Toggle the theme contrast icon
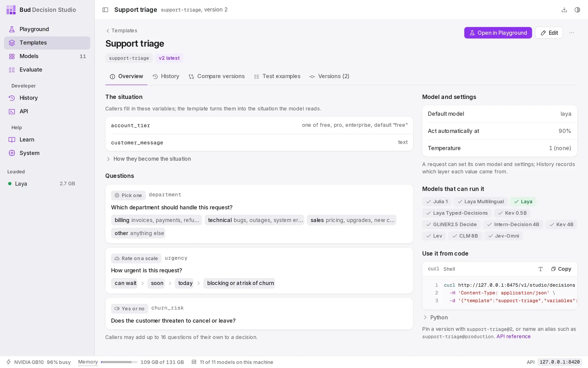The height and width of the screenshot is (368, 588). click(577, 10)
